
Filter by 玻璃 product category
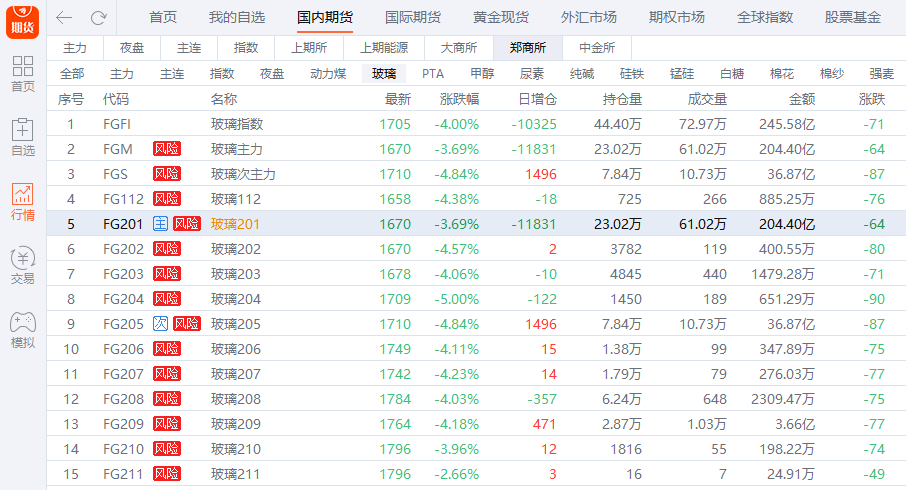384,74
